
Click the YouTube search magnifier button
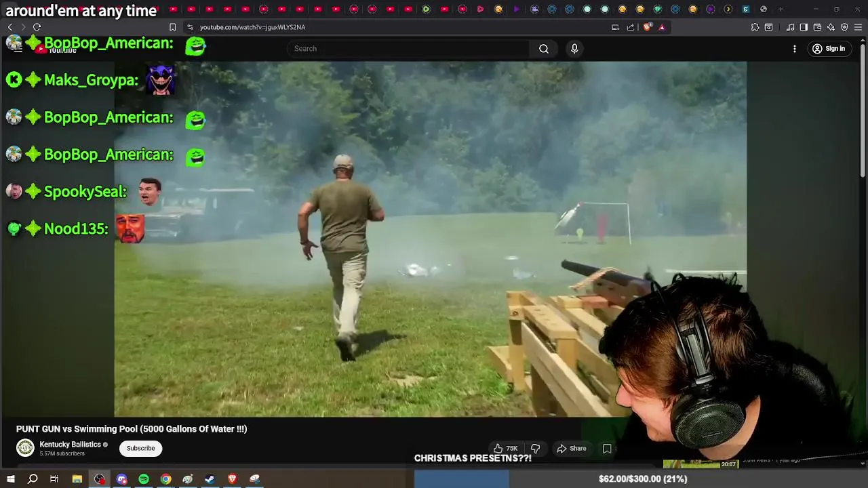coord(544,49)
